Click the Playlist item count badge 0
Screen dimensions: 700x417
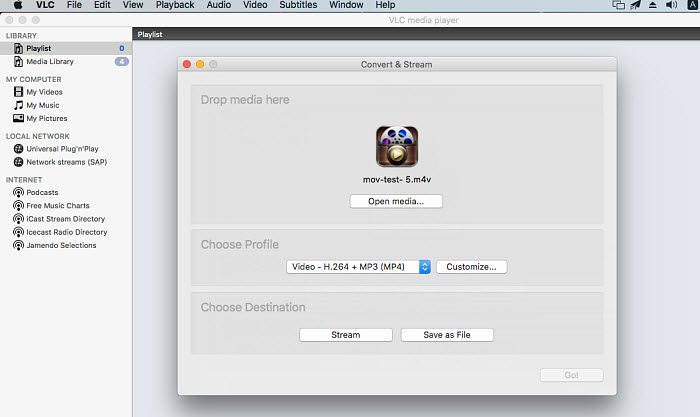click(x=122, y=48)
